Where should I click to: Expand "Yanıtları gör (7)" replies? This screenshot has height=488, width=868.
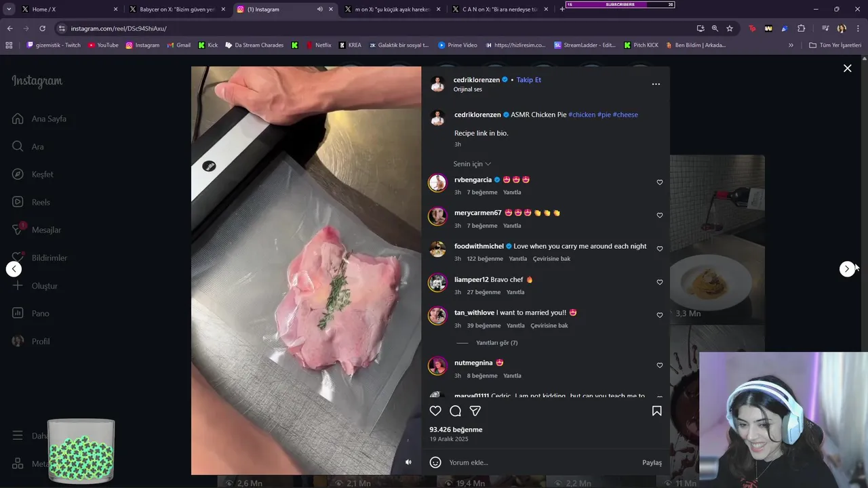coord(497,343)
